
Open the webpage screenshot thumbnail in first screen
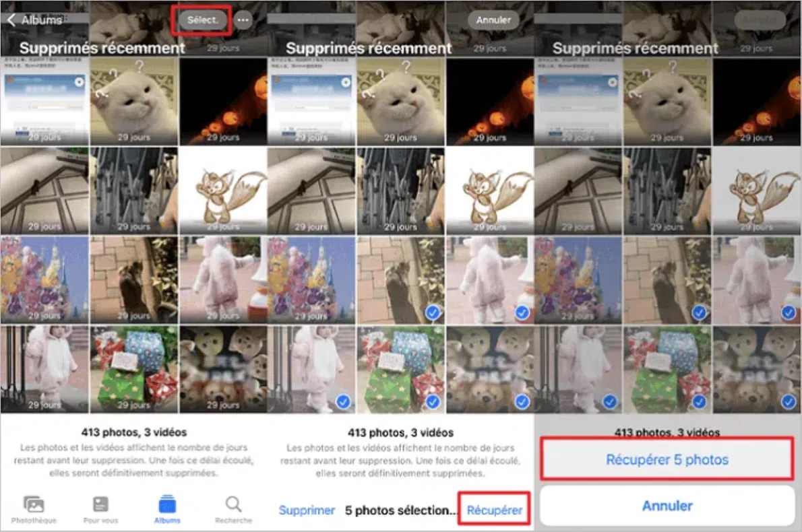(44, 102)
